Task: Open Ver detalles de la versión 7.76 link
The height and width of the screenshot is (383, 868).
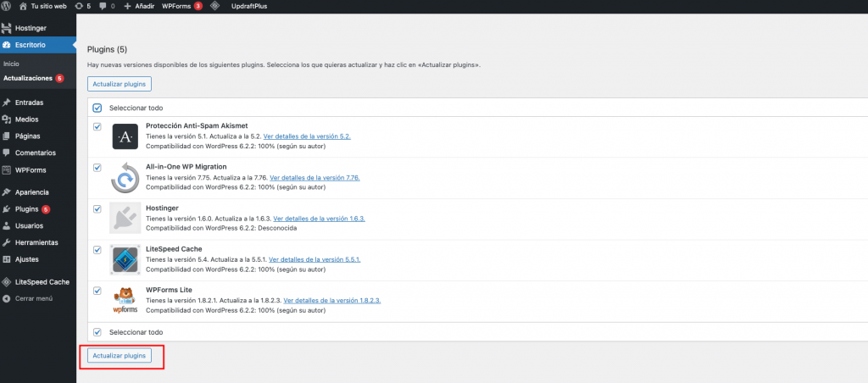Action: tap(314, 178)
